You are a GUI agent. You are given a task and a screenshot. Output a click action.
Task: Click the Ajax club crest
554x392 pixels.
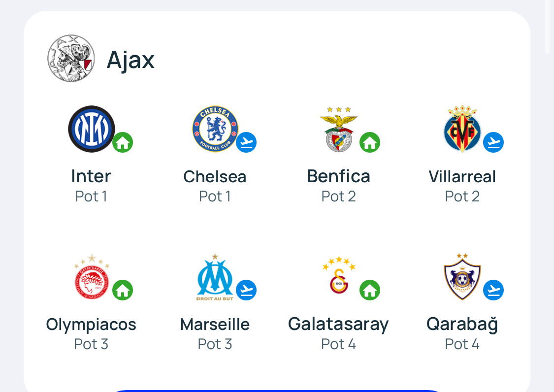71,58
